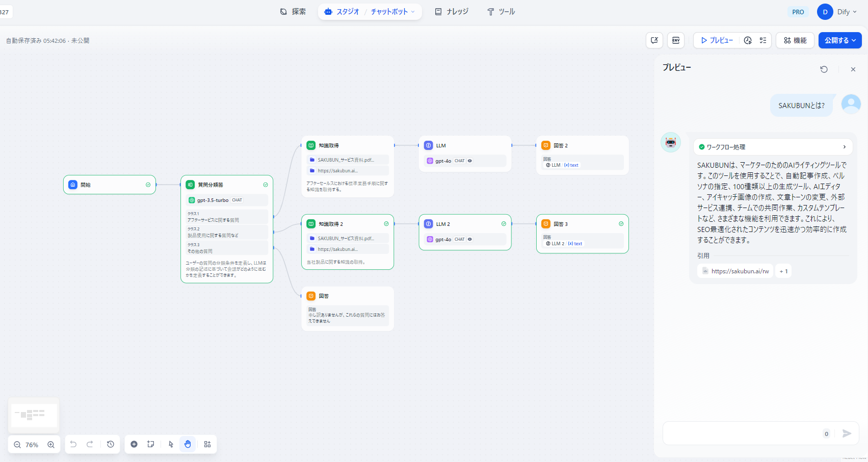This screenshot has width=868, height=462.
Task: Click クラス1 アフターサービスに関する質問
Action: click(x=227, y=217)
